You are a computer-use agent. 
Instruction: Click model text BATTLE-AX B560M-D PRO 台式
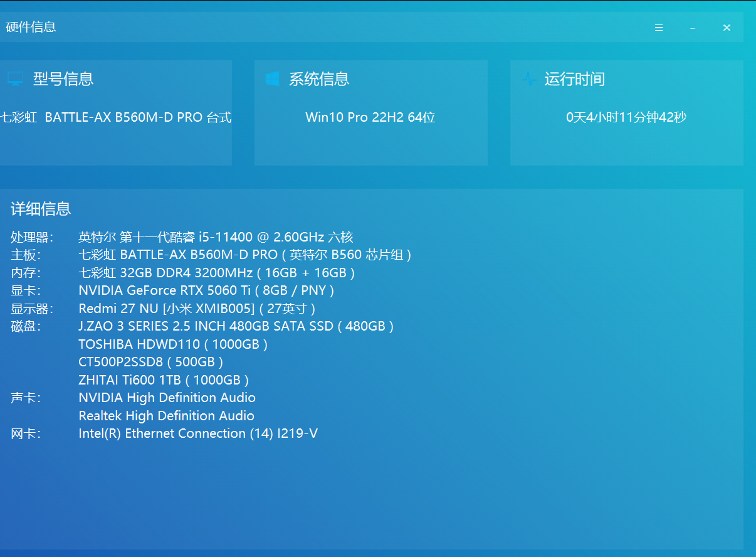pos(116,117)
